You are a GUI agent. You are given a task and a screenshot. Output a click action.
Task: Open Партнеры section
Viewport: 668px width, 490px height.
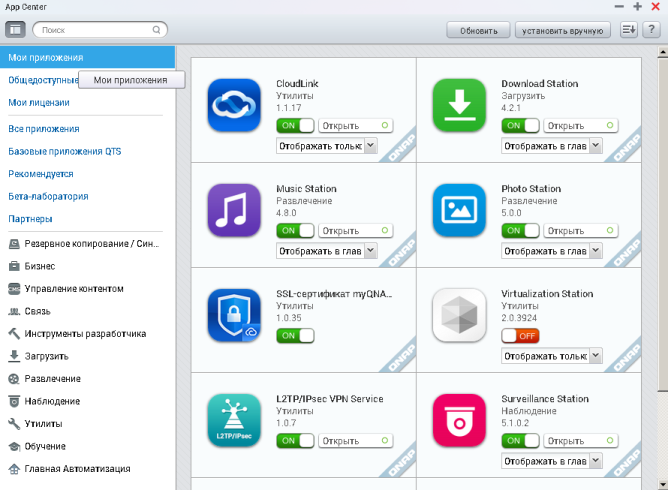(x=30, y=219)
